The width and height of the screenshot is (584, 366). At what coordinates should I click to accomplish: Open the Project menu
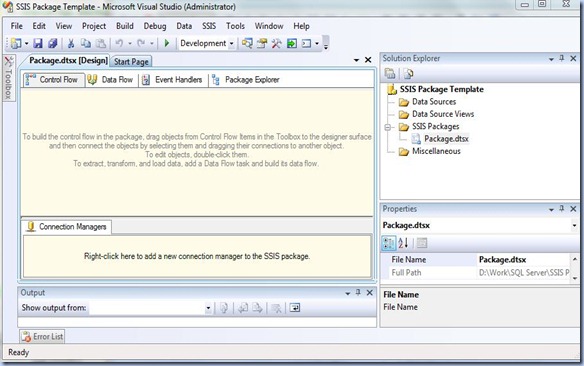pyautogui.click(x=94, y=26)
